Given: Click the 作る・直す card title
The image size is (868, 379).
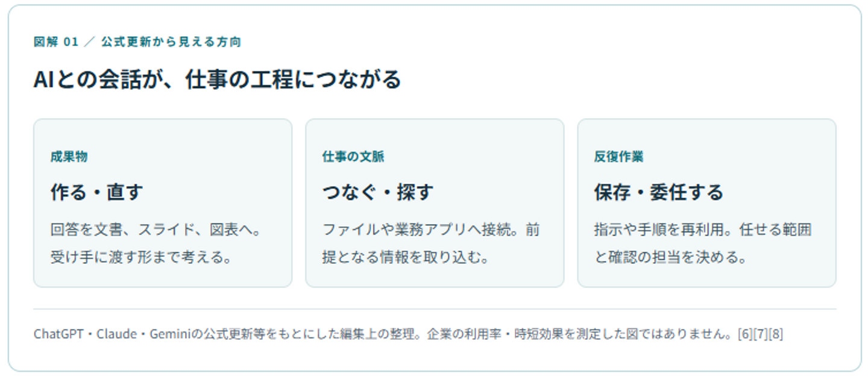Looking at the screenshot, I should 96,193.
